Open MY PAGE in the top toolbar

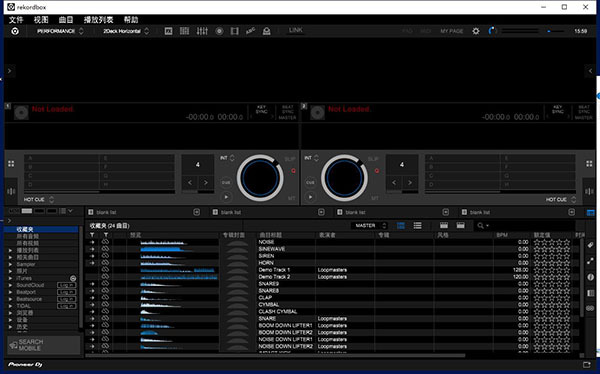pyautogui.click(x=452, y=31)
